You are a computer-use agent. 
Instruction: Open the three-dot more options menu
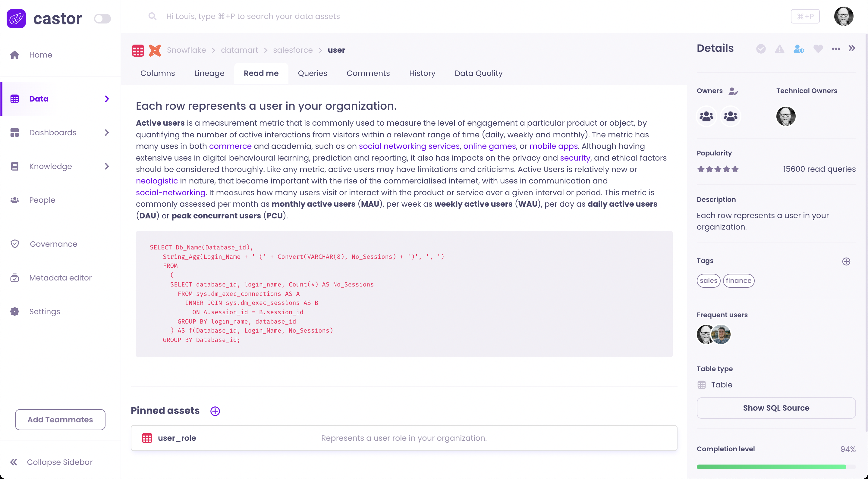pos(836,49)
